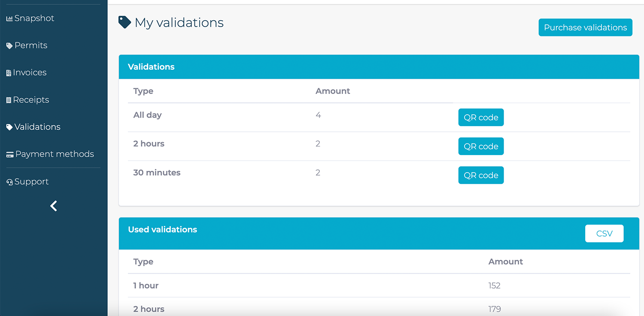Viewport: 644px width, 316px height.
Task: Click the My validations page title
Action: click(x=179, y=22)
